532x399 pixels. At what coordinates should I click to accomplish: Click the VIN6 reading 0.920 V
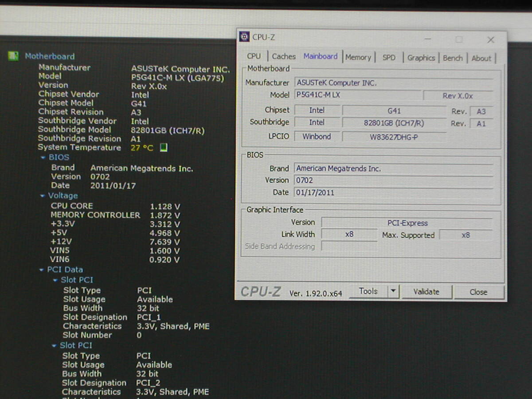tap(164, 260)
